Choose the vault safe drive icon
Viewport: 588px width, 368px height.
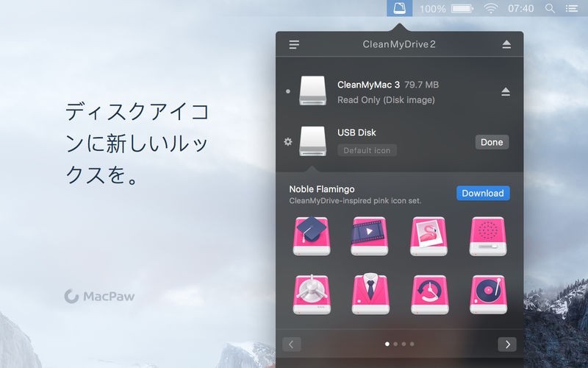tap(311, 294)
